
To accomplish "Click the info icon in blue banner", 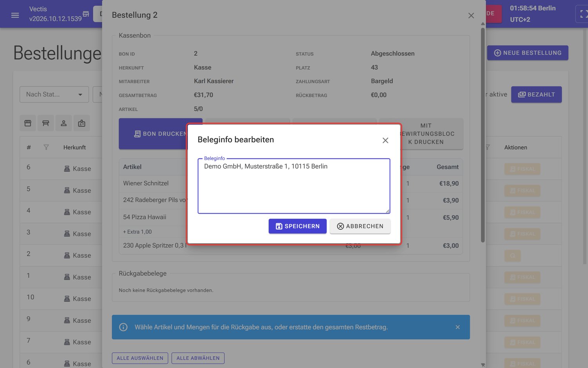I will 123,327.
